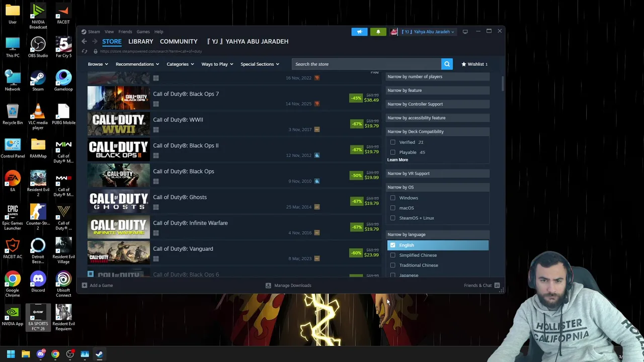Open the Help menu
Image resolution: width=644 pixels, height=362 pixels.
tap(158, 32)
